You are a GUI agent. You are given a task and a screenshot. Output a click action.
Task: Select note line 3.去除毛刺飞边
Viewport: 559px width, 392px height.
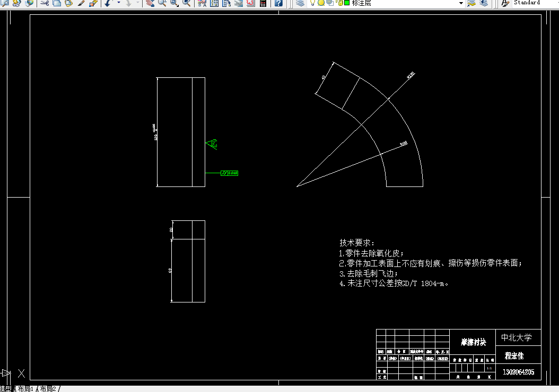[368, 273]
